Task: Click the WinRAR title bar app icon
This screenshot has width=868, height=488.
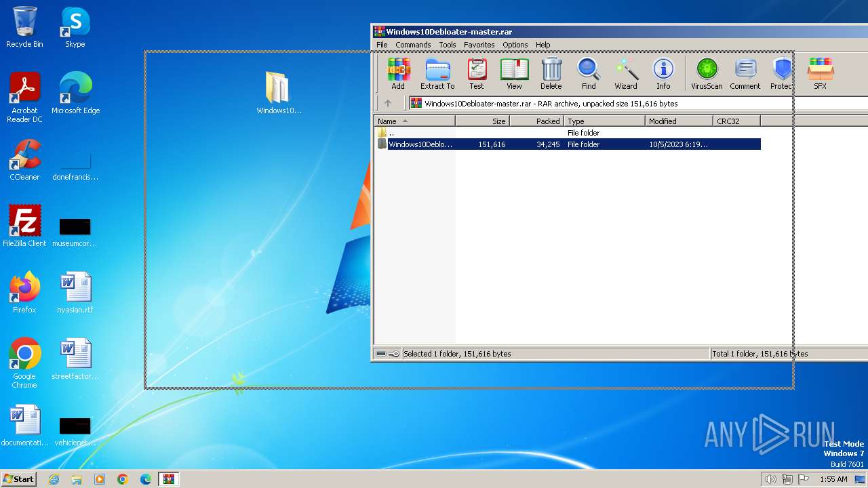Action: click(x=380, y=31)
